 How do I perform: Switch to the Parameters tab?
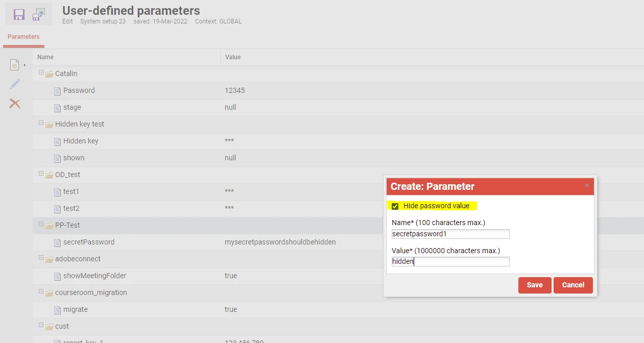23,37
